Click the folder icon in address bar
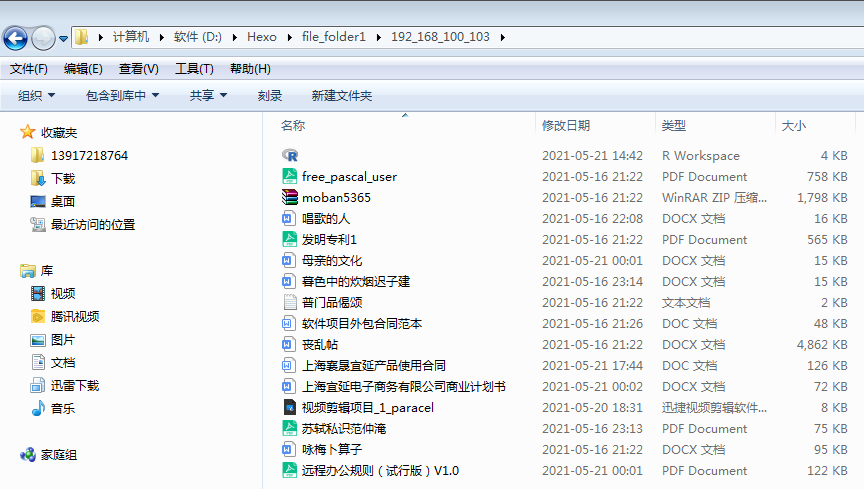The width and height of the screenshot is (864, 489). 82,37
